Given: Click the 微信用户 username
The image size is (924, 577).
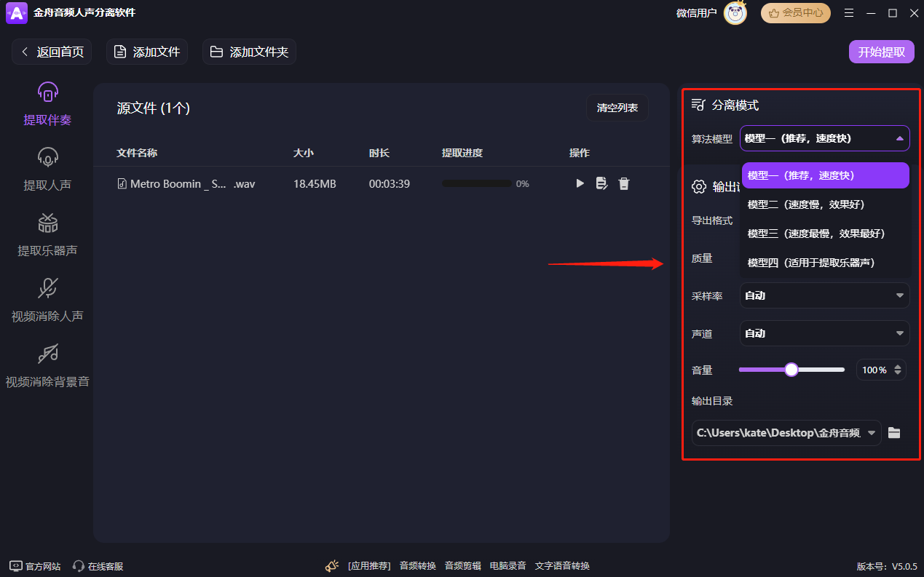Looking at the screenshot, I should [697, 13].
